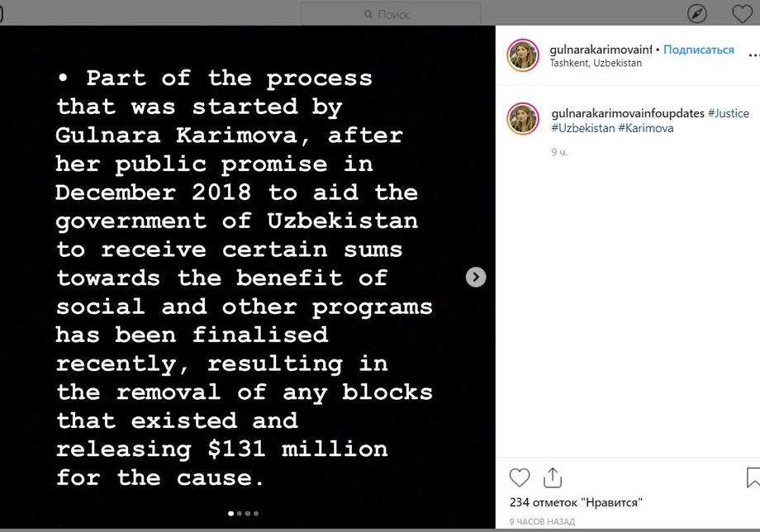This screenshot has width=760, height=532.
Task: Open Explore via the compass icon
Action: [x=697, y=14]
